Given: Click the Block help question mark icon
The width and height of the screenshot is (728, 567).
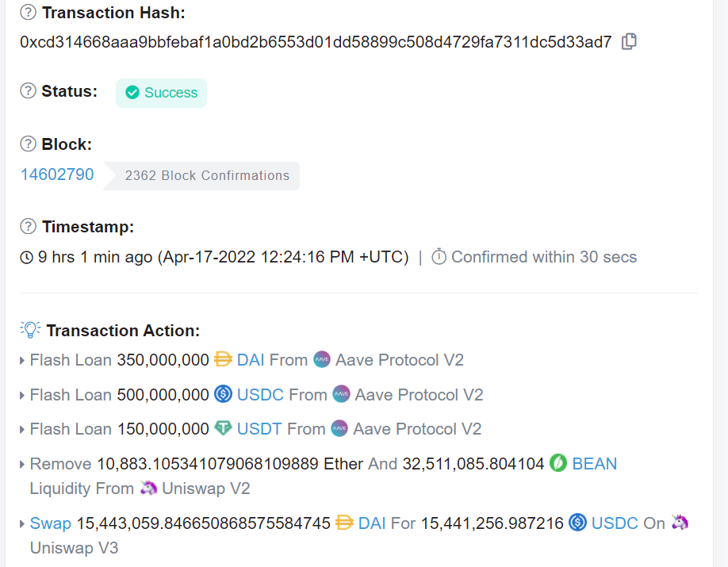Looking at the screenshot, I should (x=28, y=144).
